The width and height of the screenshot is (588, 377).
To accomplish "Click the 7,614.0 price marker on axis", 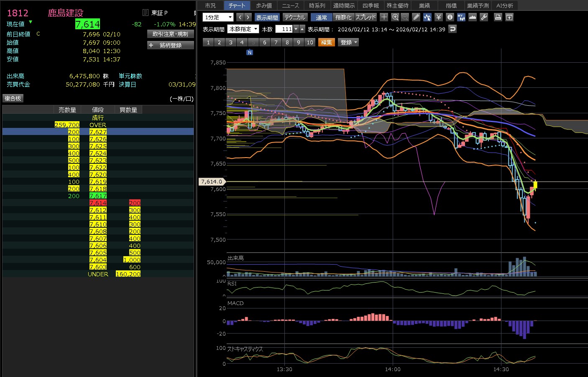I will point(212,181).
